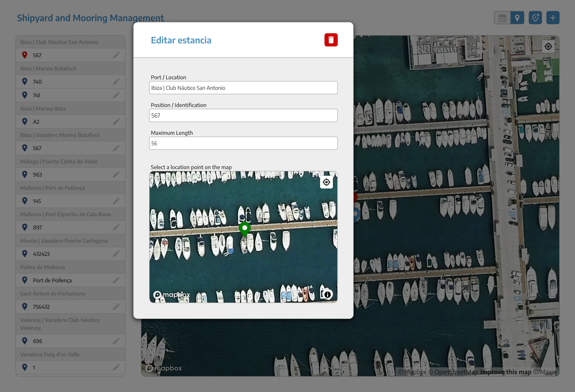Open the © Maxar attribution link
This screenshot has width=575, height=392.
pos(545,372)
